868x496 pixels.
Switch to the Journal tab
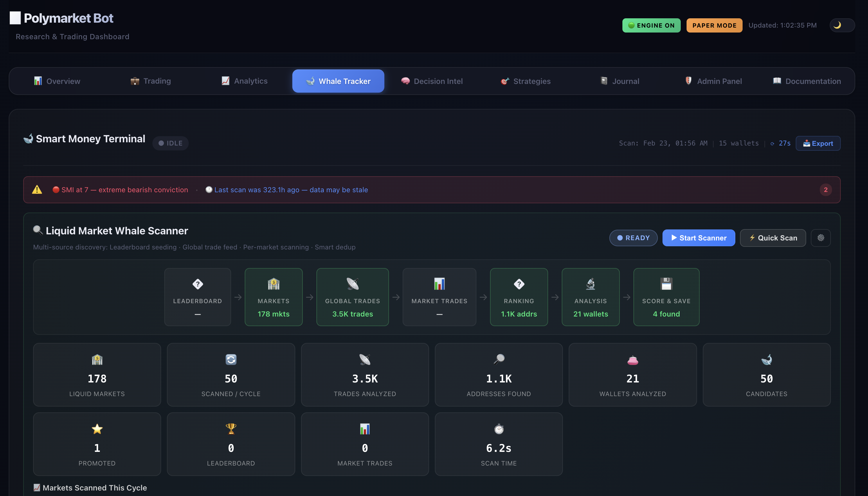(620, 81)
